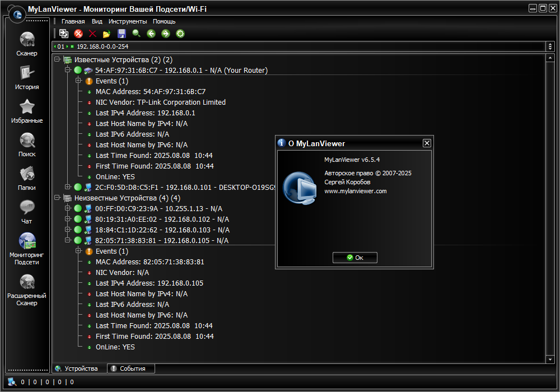
Task: Click the green magnifier search icon in toolbar
Action: coord(137,34)
